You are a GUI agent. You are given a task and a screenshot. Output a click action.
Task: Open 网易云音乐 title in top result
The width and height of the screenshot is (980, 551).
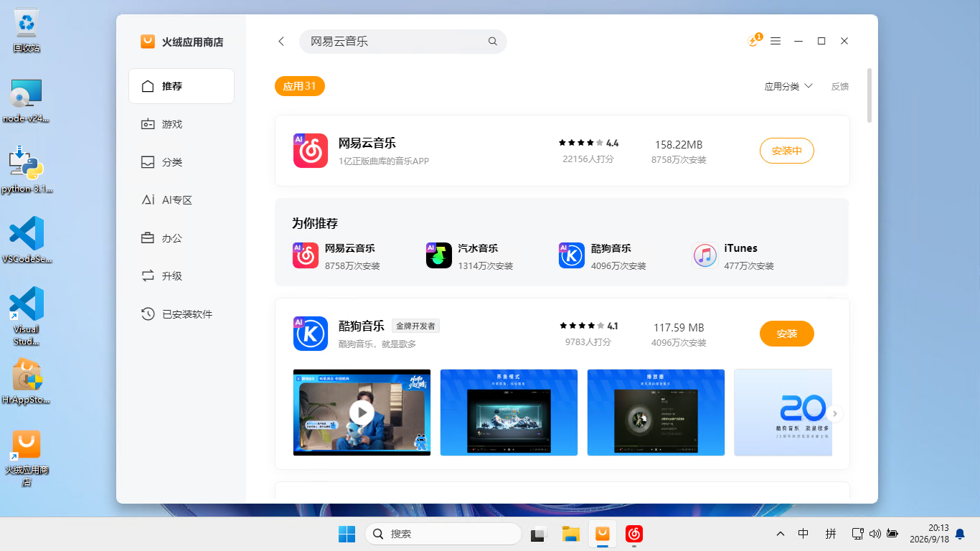pos(367,143)
